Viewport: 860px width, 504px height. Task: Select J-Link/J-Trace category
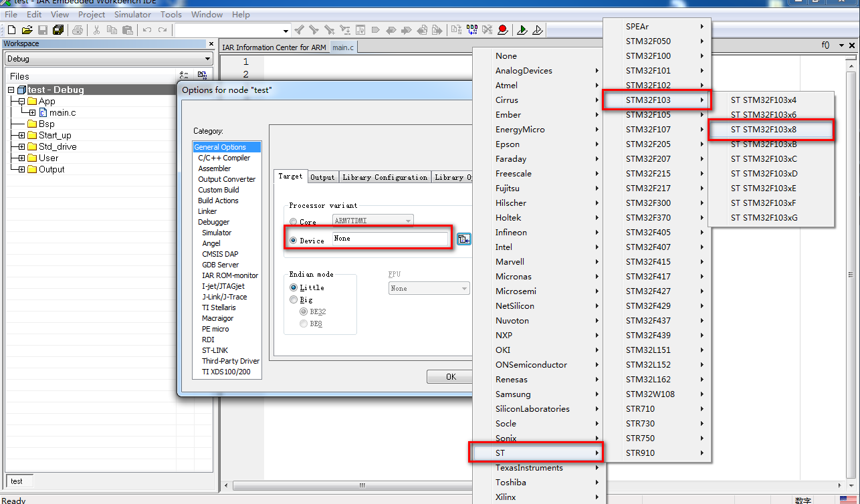click(224, 297)
